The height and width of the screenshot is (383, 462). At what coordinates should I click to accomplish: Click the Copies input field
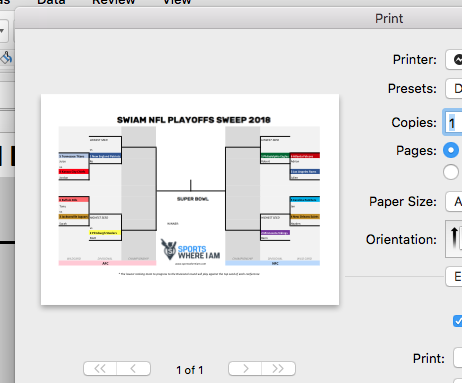[453, 123]
